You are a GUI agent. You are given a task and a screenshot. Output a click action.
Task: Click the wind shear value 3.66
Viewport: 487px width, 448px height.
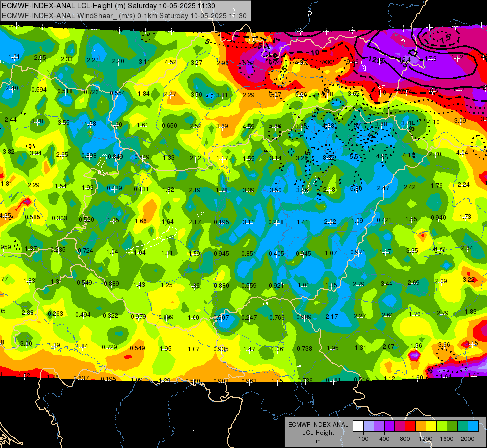pyautogui.click(x=444, y=345)
